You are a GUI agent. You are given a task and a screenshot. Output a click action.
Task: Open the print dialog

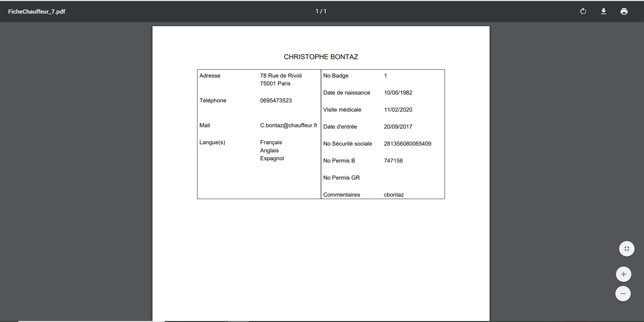[624, 11]
